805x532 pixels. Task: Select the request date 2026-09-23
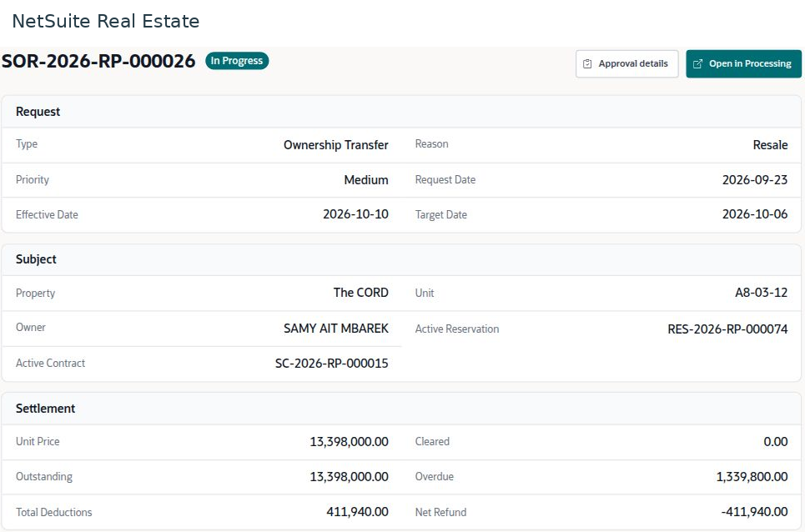click(755, 180)
